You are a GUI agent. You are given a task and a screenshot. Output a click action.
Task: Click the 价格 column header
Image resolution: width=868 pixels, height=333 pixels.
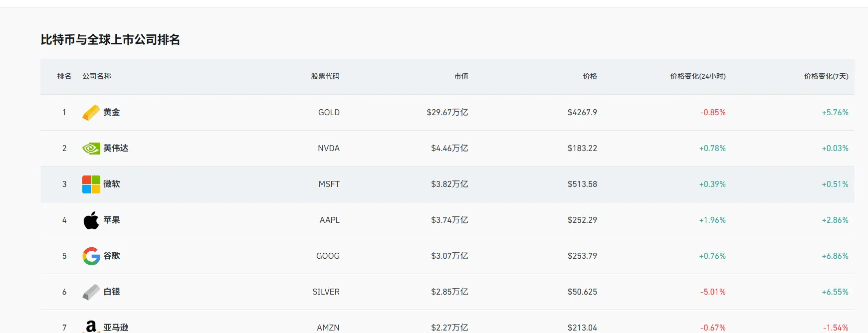pos(590,76)
